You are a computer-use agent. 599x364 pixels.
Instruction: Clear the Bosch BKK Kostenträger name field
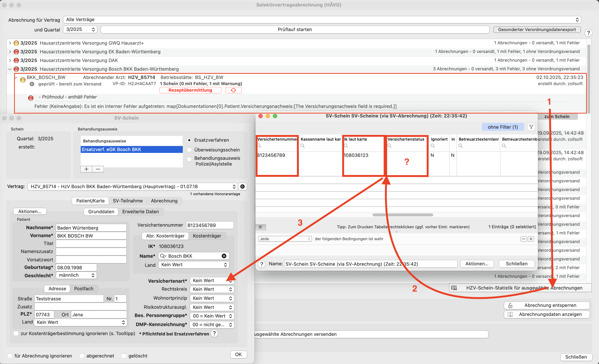click(x=224, y=256)
